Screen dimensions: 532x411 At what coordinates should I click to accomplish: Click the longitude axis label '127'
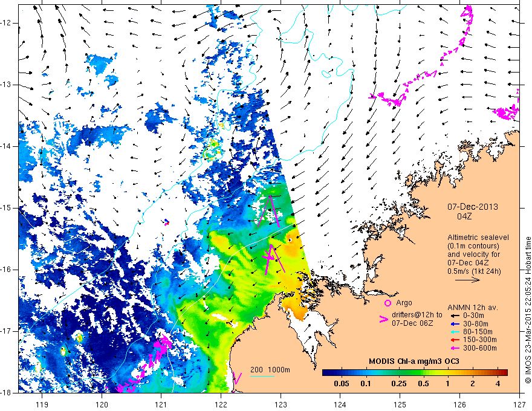click(x=519, y=404)
